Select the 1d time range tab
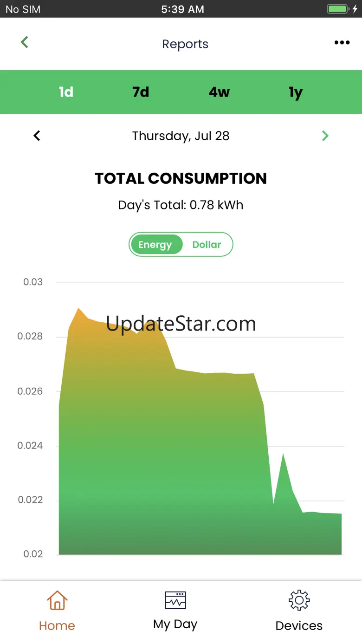 pyautogui.click(x=66, y=92)
